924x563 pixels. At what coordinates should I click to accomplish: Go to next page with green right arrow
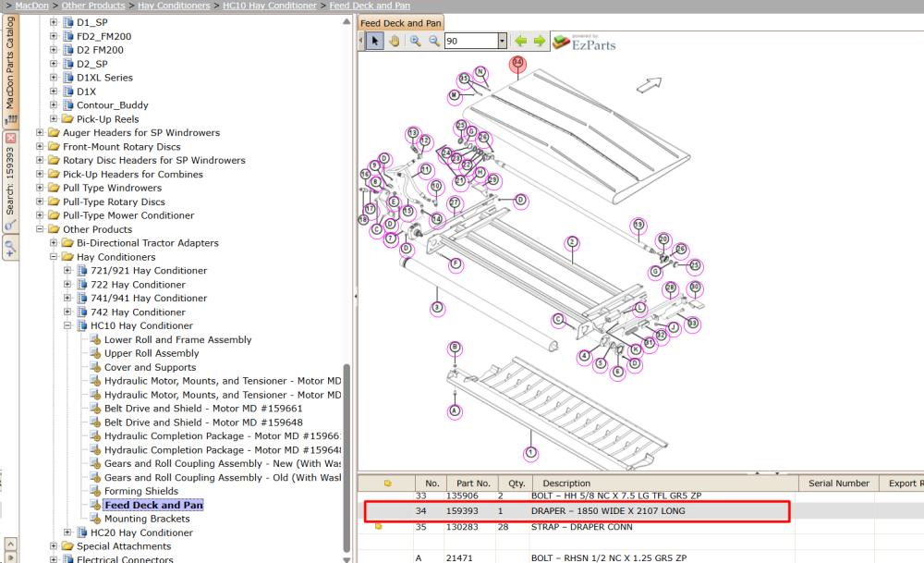tap(540, 41)
